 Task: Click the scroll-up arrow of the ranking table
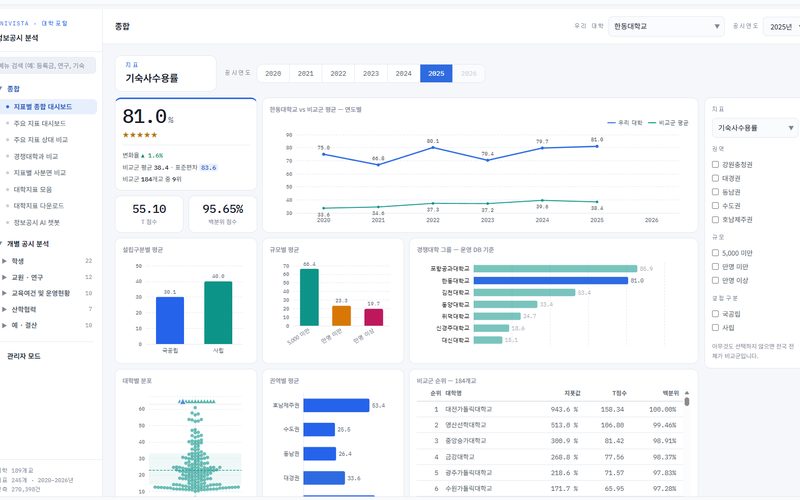687,393
